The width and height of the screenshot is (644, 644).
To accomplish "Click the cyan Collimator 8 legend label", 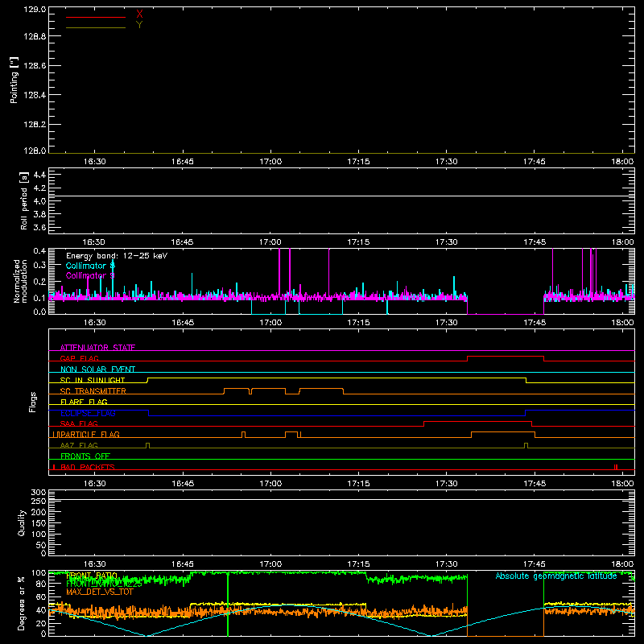I will coord(90,266).
